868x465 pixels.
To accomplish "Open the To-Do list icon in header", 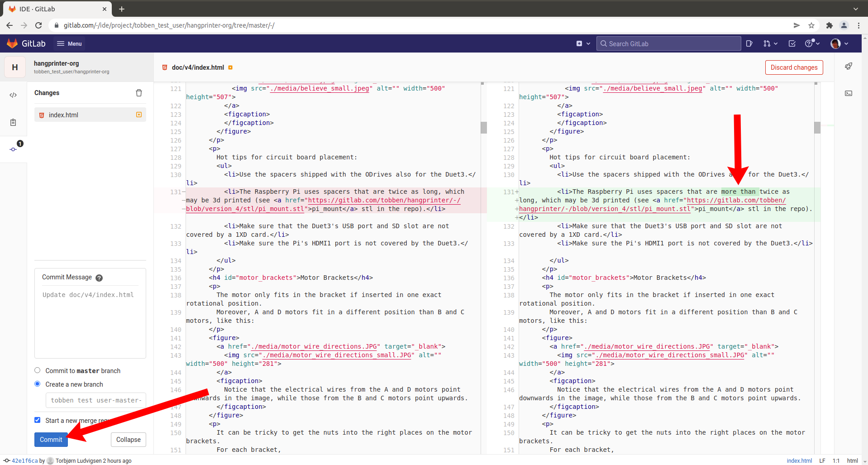I will tap(792, 43).
